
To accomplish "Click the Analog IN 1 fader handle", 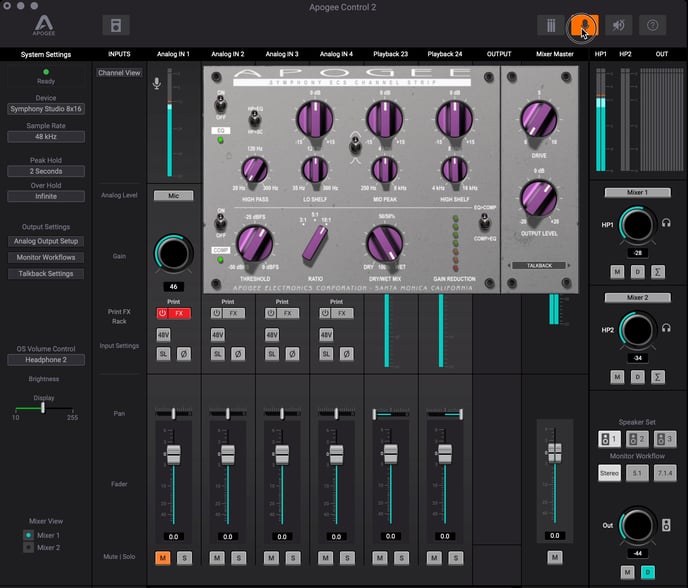I will 173,454.
